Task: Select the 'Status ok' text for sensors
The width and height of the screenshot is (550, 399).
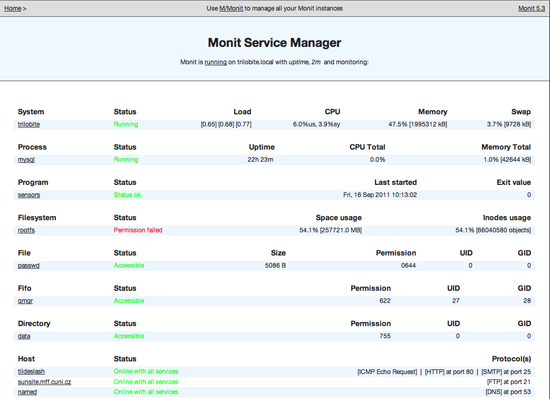Action: click(x=127, y=195)
